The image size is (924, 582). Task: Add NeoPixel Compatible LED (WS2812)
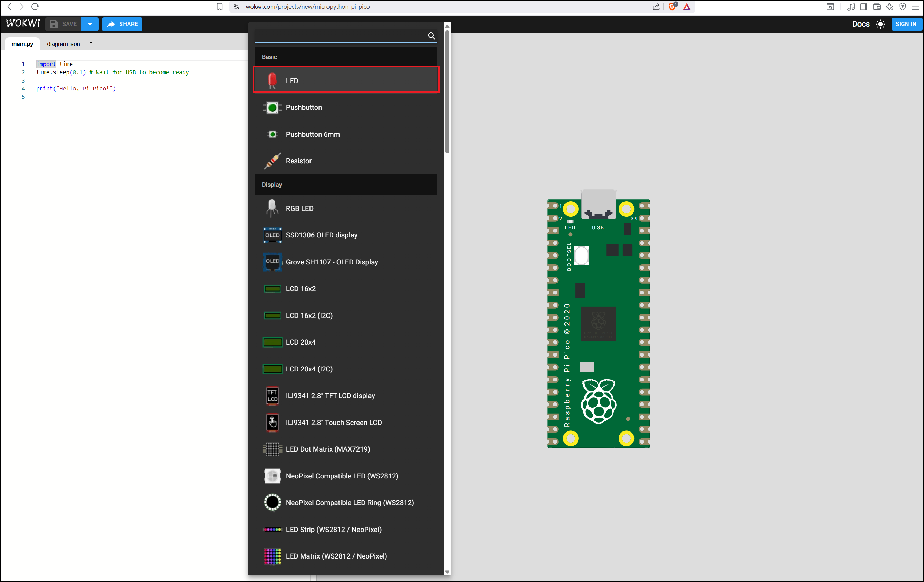pos(346,476)
